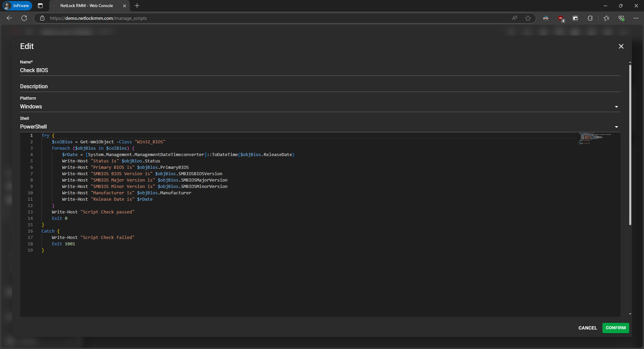
Task: Add page to favorites with star icon
Action: (x=528, y=18)
